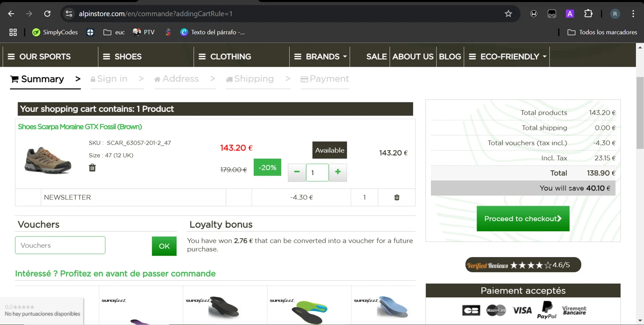This screenshot has width=644, height=325.
Task: Open the browser extensions puzzle icon
Action: pos(588,14)
